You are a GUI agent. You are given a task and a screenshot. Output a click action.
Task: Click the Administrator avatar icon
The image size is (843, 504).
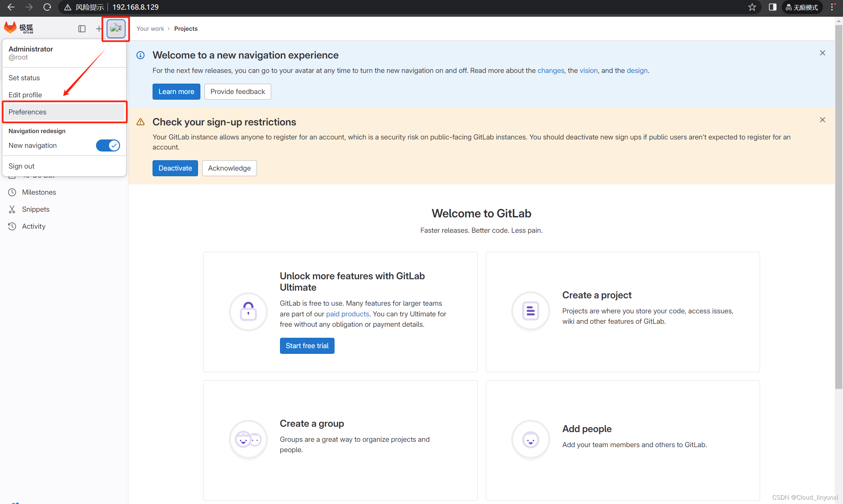click(116, 28)
